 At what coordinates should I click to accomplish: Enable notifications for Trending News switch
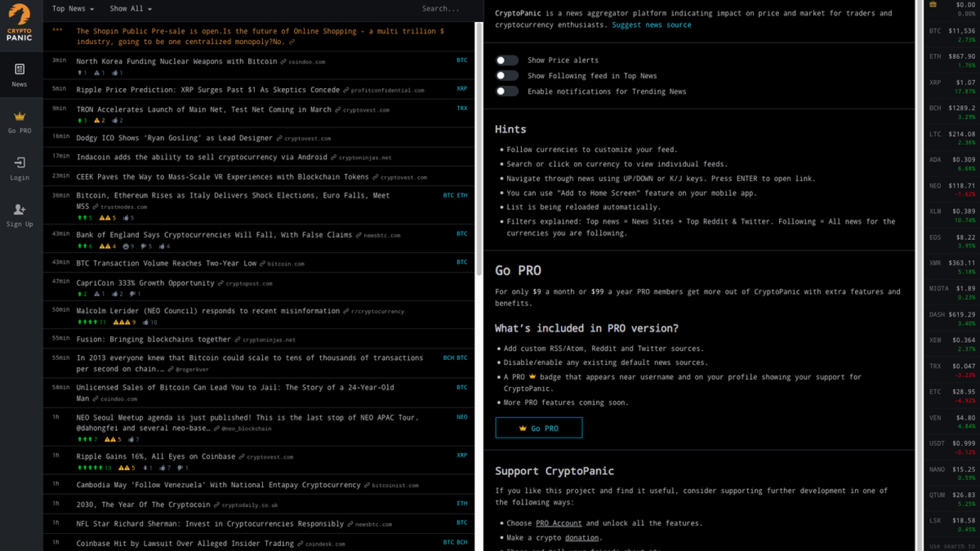click(507, 91)
